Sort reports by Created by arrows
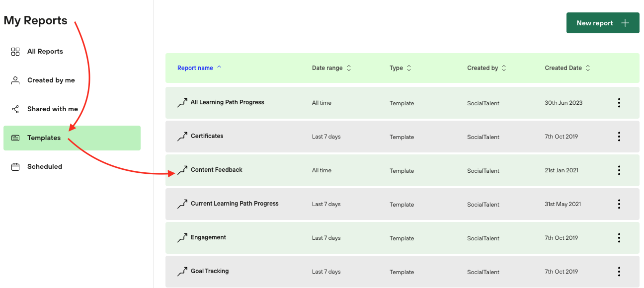644x288 pixels. click(504, 68)
